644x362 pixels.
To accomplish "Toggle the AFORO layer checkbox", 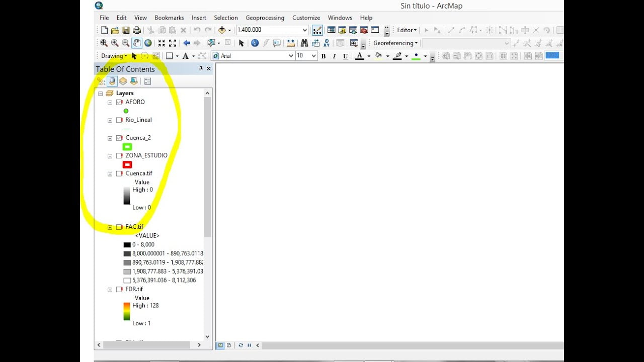I will pos(119,102).
